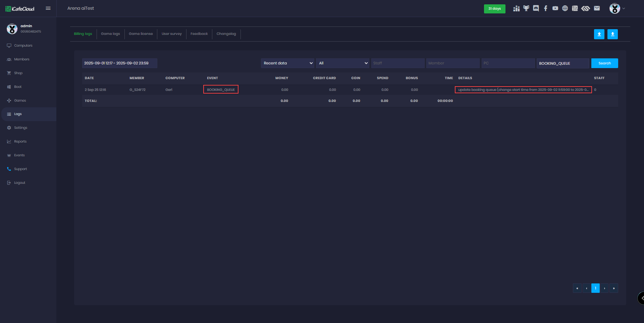Click the trophy icon in header
The width and height of the screenshot is (644, 323).
(x=526, y=8)
